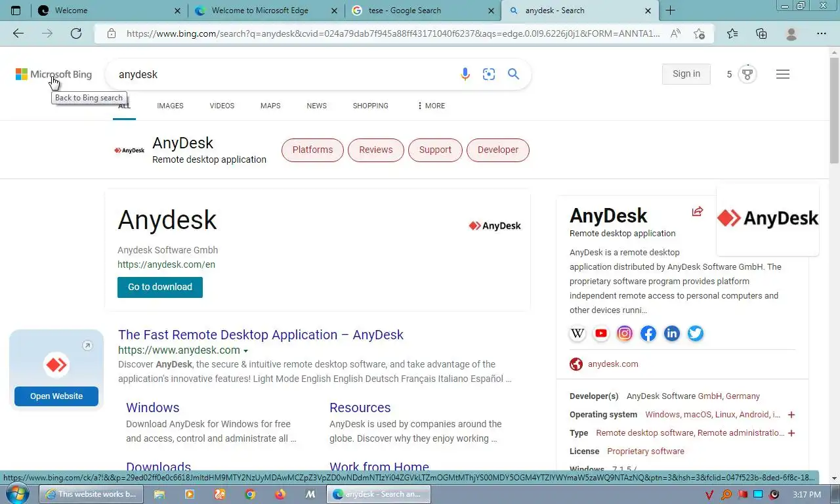Reload the current page
The image size is (840, 504).
tap(76, 33)
